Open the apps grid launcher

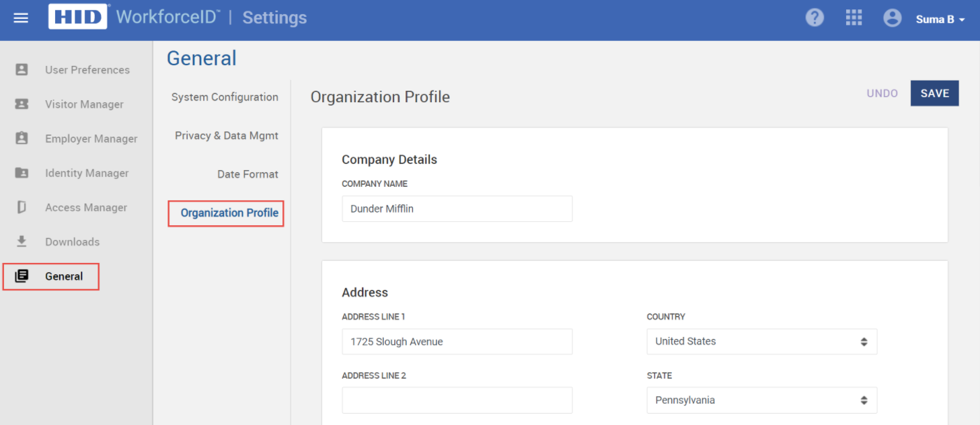point(854,18)
